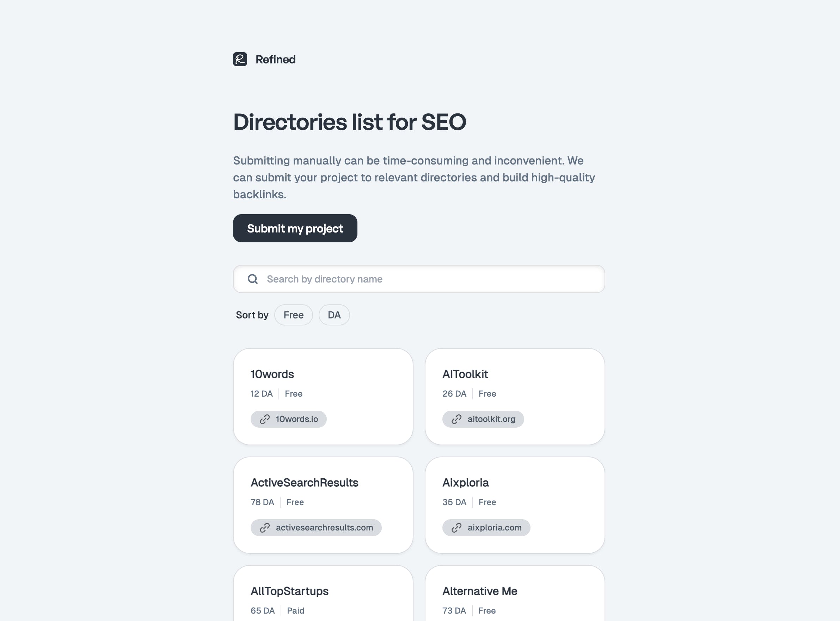Click the link icon on Aixploria card
840x621 pixels.
(457, 527)
